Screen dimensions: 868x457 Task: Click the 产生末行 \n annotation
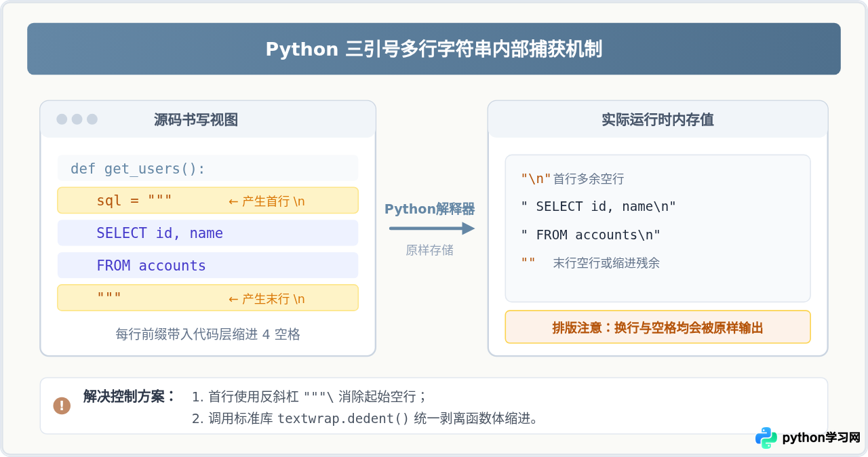click(267, 299)
